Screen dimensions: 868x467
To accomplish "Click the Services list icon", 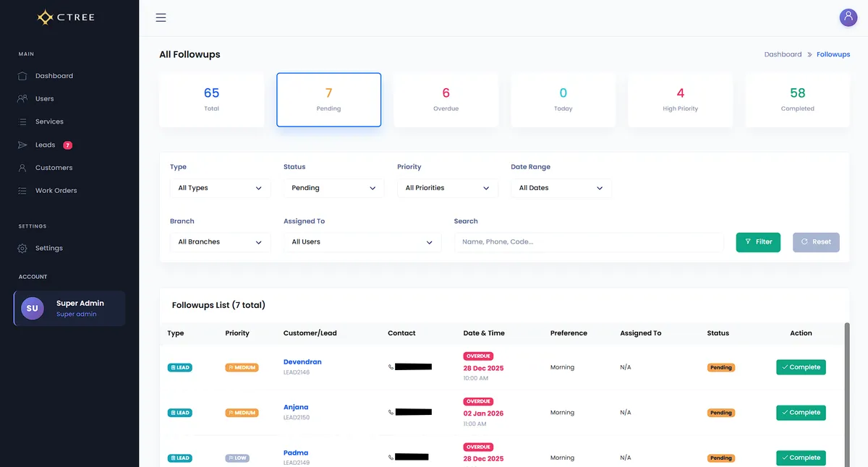I will click(x=22, y=121).
